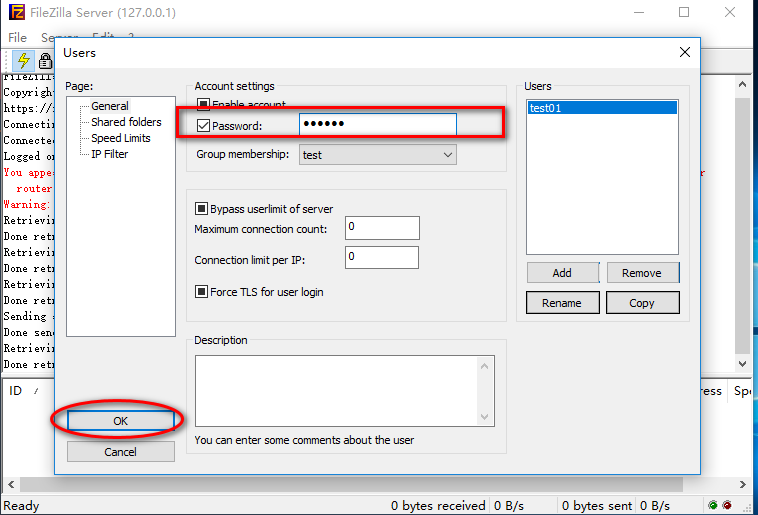Viewport: 758px width, 515px height.
Task: Click the padlock lock-server toolbar icon
Action: point(45,61)
